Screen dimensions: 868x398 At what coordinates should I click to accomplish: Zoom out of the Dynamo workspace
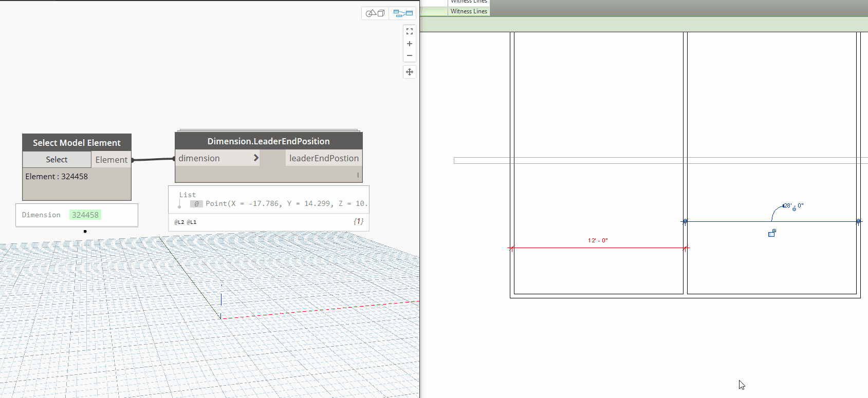(x=410, y=55)
